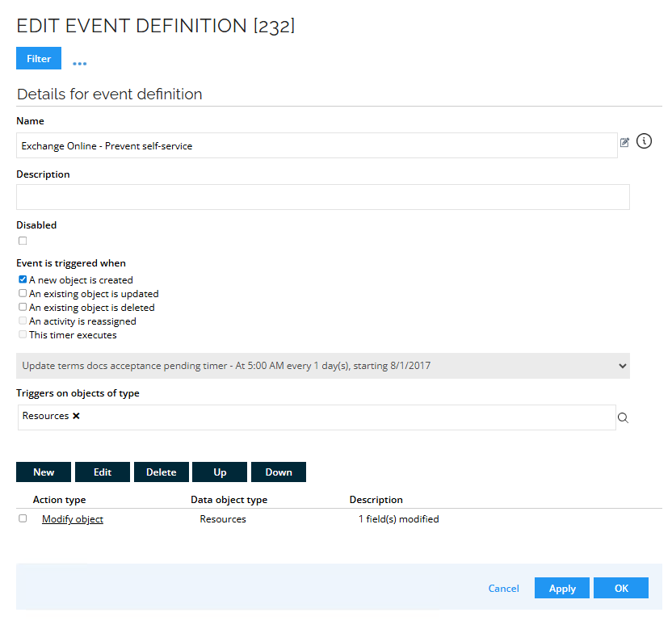
Task: Click inside the Description field
Action: (x=323, y=197)
